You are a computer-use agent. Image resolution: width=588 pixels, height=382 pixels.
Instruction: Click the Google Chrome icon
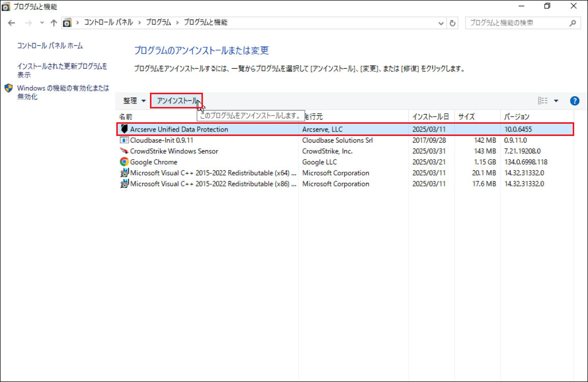tap(124, 162)
